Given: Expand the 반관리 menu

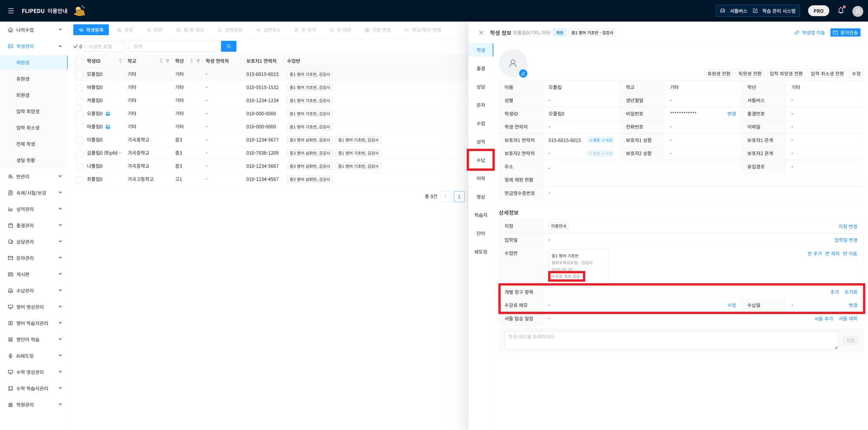Looking at the screenshot, I should click(34, 177).
